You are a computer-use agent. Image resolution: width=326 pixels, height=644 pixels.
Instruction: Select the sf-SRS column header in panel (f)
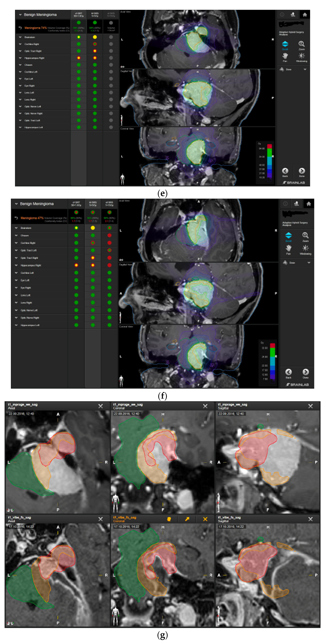pyautogui.click(x=109, y=204)
